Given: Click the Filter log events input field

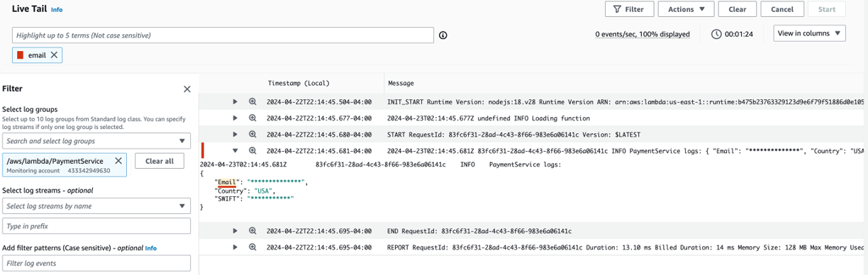Looking at the screenshot, I should (x=96, y=263).
